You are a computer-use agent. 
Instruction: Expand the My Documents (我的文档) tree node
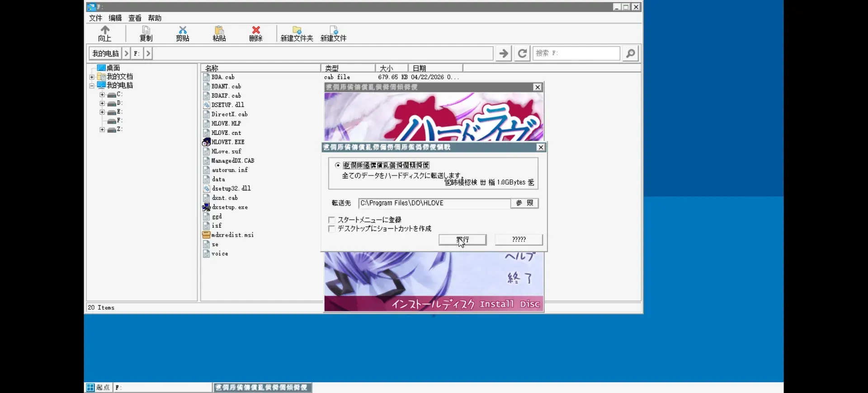click(x=92, y=77)
